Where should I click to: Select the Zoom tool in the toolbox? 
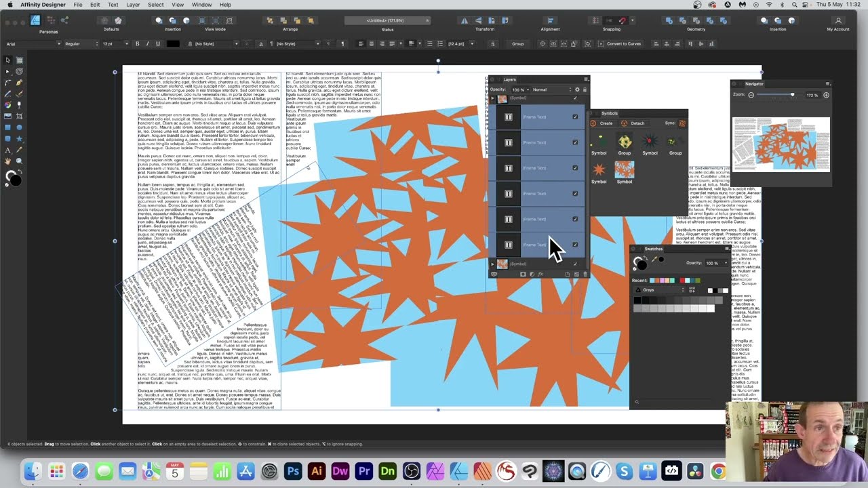coord(19,161)
